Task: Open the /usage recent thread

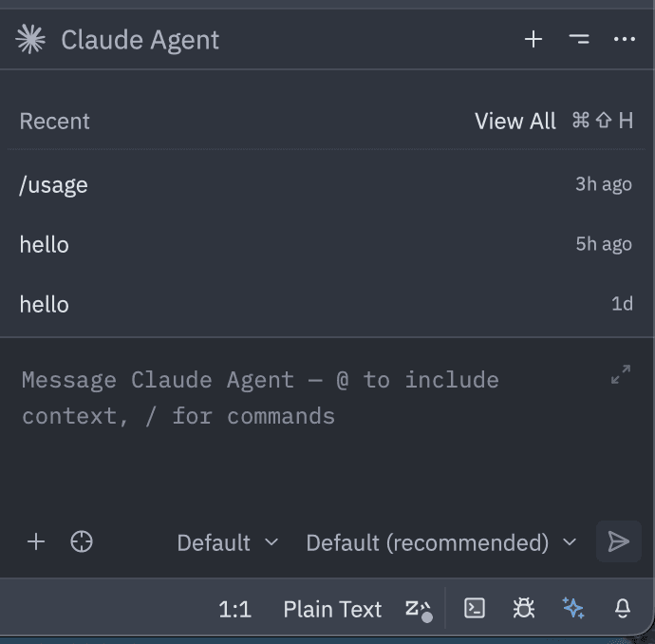Action: pos(54,184)
